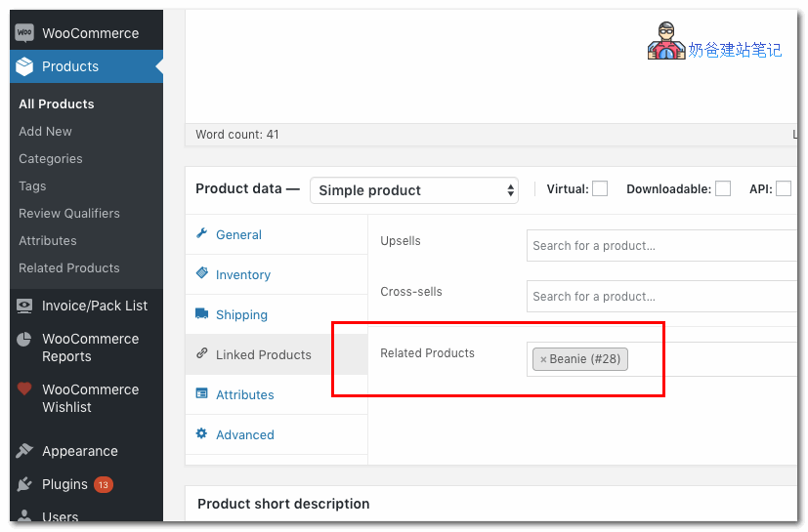Click the Products box icon in sidebar
This screenshot has height=532, width=808.
coord(24,66)
